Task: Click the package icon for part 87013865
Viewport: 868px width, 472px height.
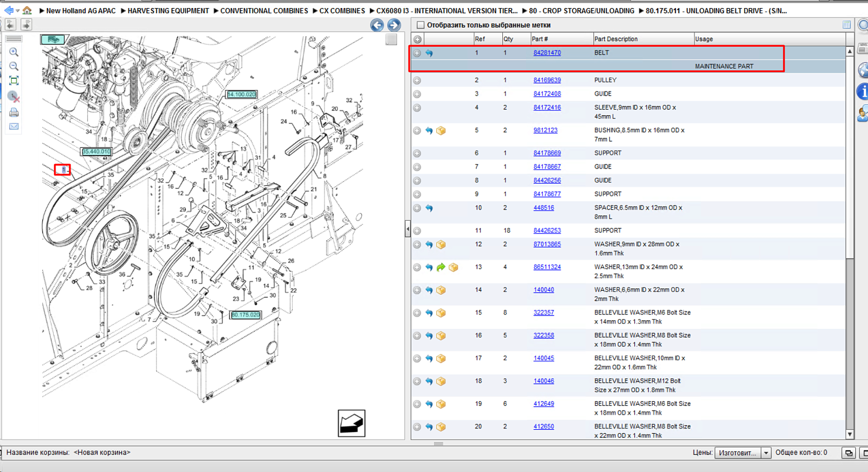Action: click(x=441, y=245)
